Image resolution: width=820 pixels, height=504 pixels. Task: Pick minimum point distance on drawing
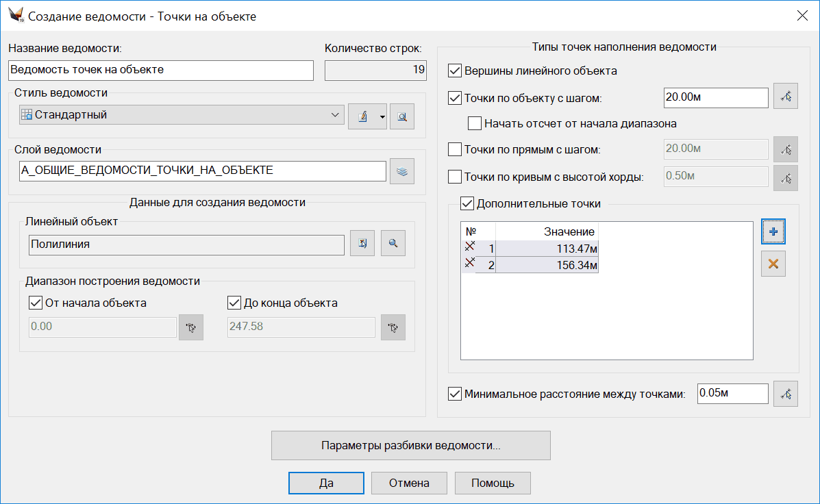pyautogui.click(x=786, y=394)
